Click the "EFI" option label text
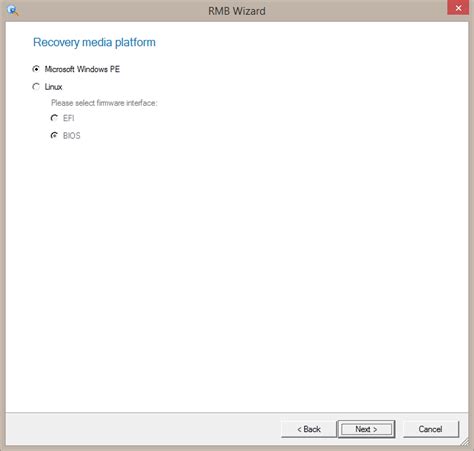Screen dimensions: 474x451 68,118
